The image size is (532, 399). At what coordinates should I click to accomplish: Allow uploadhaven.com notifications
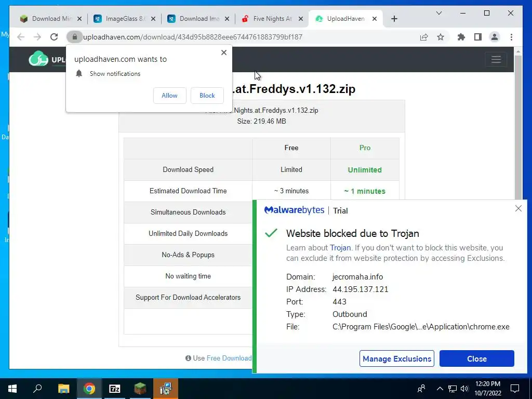click(x=170, y=96)
